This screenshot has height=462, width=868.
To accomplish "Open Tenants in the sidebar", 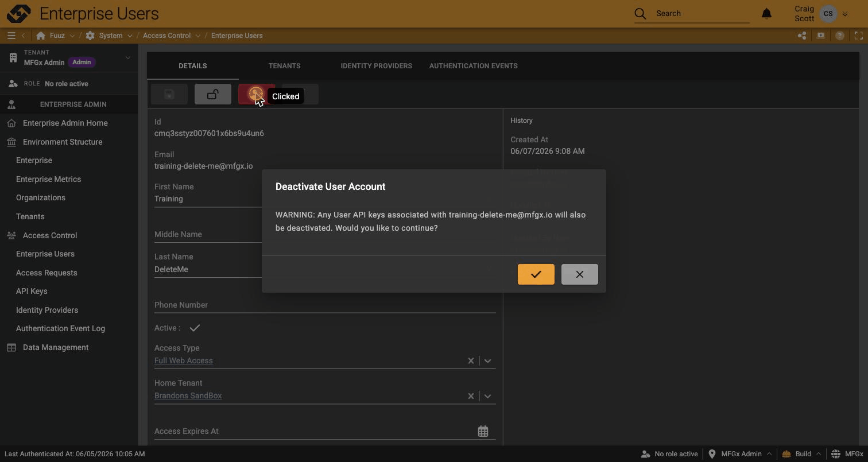I will 30,216.
